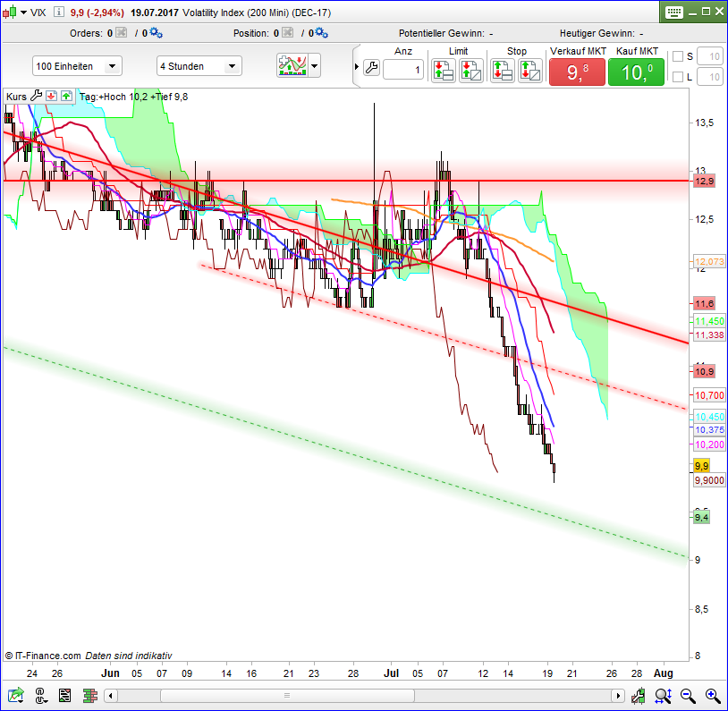This screenshot has height=711, width=728.
Task: Click the chart list/properties icon in the bottom toolbar
Action: click(65, 696)
